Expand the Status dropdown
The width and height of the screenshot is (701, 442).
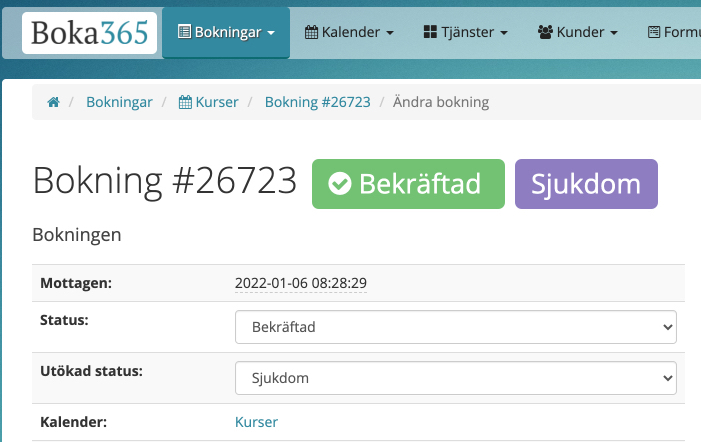click(456, 327)
